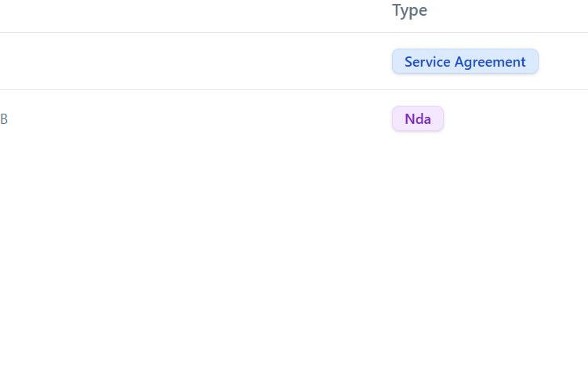Click the purple Nda badge
Viewport: 588px width, 392px height.
417,119
